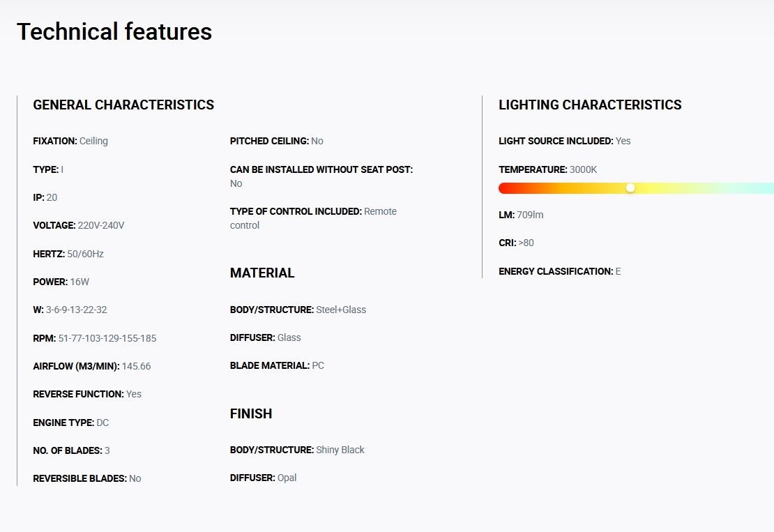The height and width of the screenshot is (532, 774).
Task: Select the Shiny Black finish text
Action: pyautogui.click(x=340, y=450)
